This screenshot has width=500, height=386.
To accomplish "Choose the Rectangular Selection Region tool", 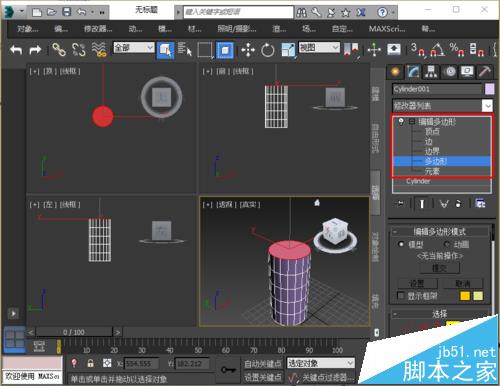I will [205, 50].
